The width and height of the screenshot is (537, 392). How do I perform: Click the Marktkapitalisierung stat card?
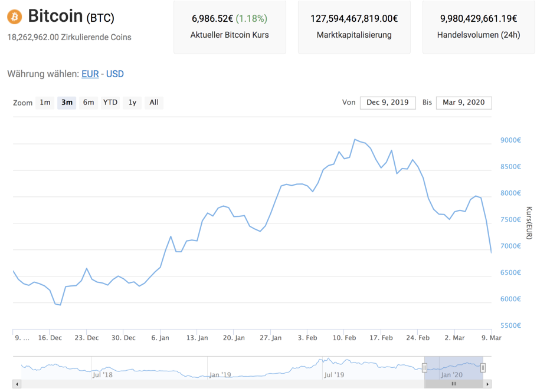tap(354, 27)
